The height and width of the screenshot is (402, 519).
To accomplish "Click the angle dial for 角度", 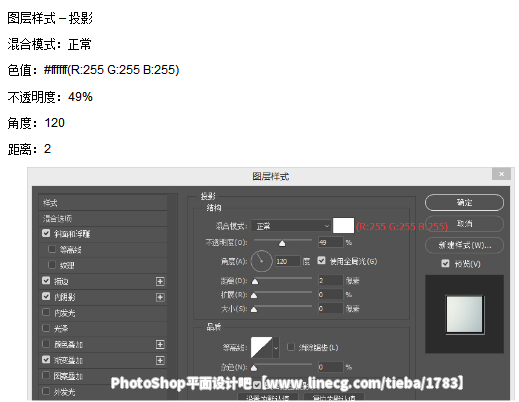I will click(x=262, y=261).
